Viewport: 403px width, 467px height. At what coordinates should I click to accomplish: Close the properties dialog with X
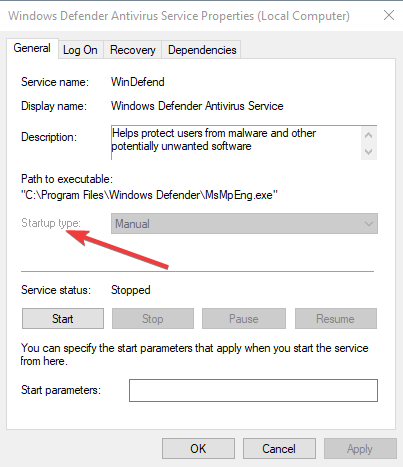click(389, 15)
